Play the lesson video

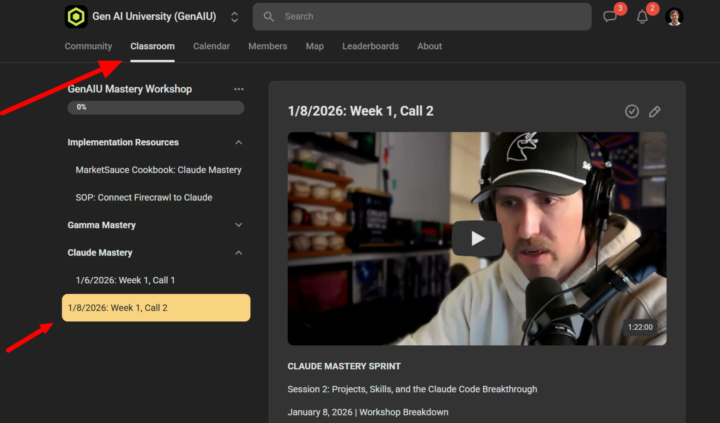point(477,238)
